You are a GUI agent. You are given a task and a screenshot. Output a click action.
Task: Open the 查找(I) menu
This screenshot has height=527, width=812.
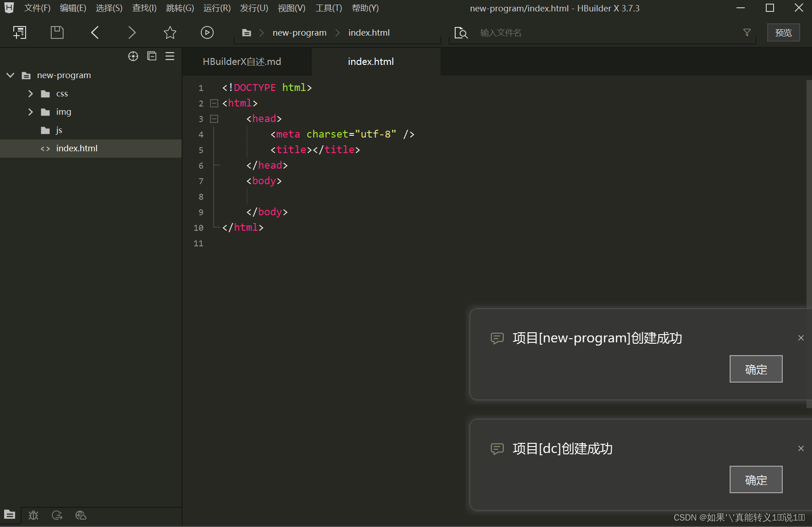coord(145,8)
